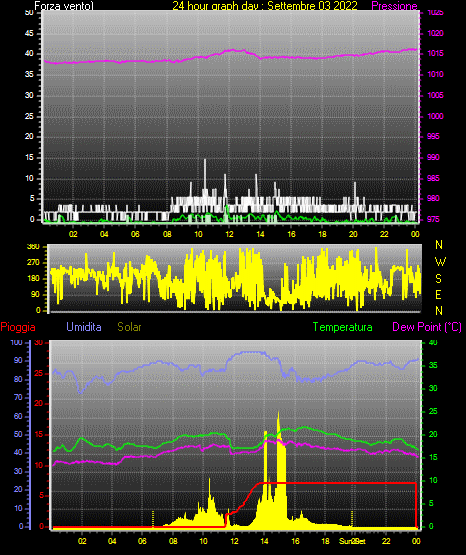This screenshot has width=466, height=555.
Task: Click the 'Solar' legend label
Action: point(129,327)
